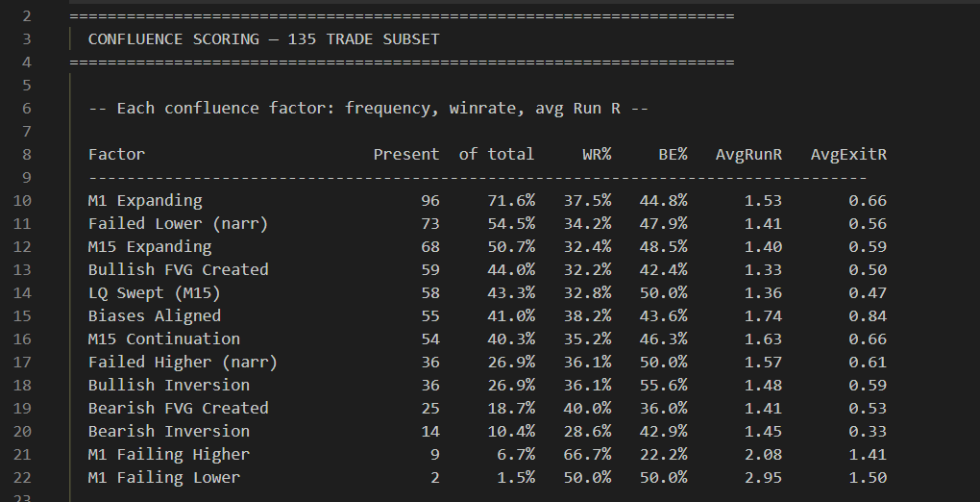
Task: Click AvgExitR 0.47 in LQ Swept row
Action: 868,293
